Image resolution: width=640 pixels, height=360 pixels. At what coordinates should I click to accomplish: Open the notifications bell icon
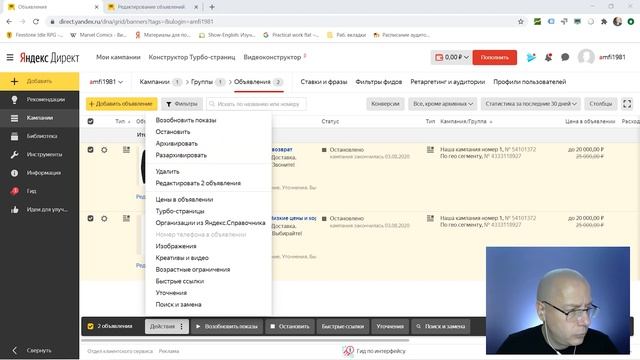(548, 58)
